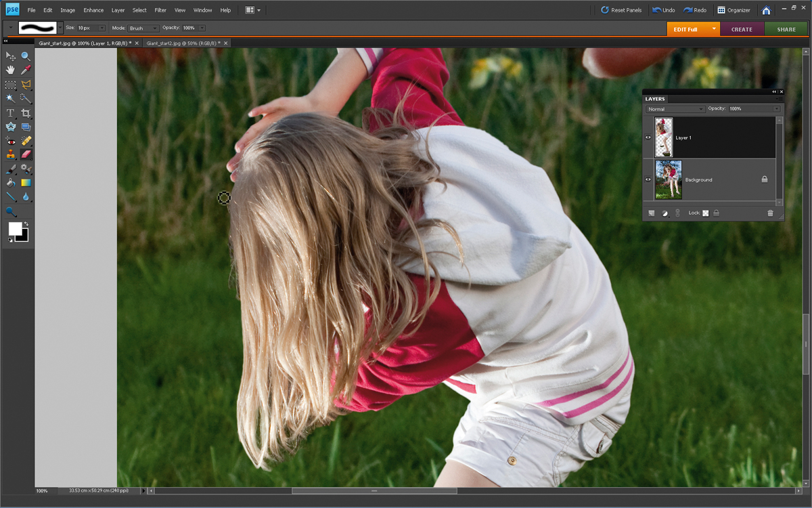
Task: Open the Enhance menu
Action: [x=93, y=10]
